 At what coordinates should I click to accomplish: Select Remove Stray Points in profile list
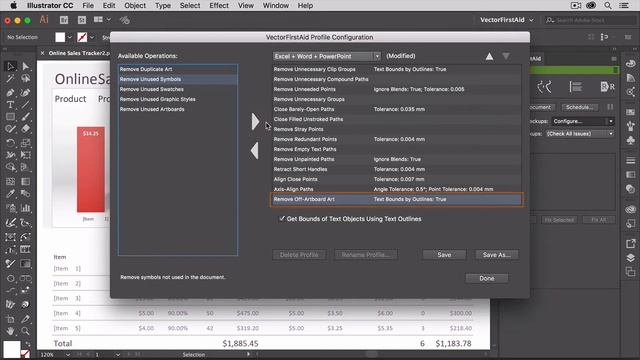397,129
